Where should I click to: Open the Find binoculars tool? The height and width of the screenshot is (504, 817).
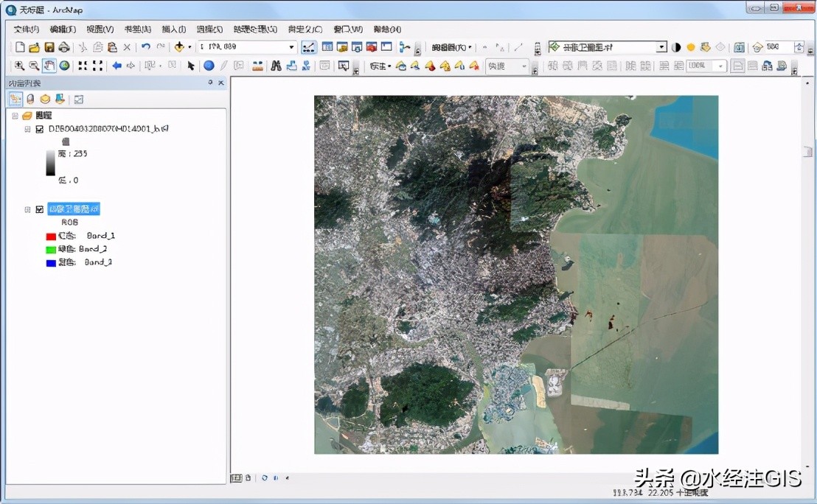276,66
